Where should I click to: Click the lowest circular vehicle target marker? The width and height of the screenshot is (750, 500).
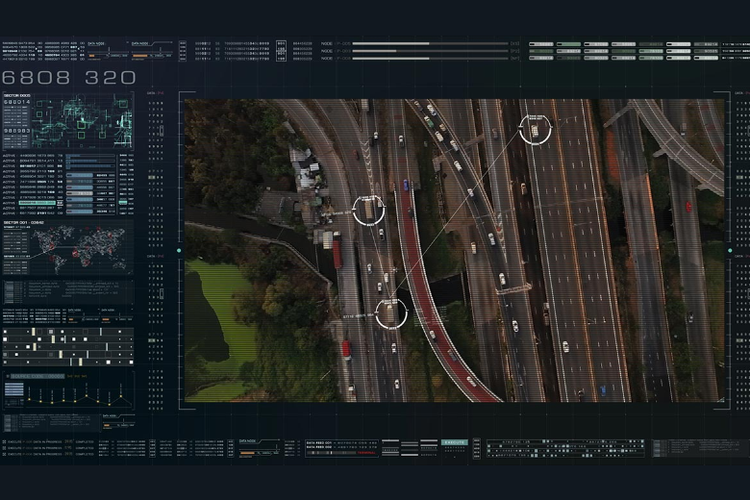tap(390, 313)
